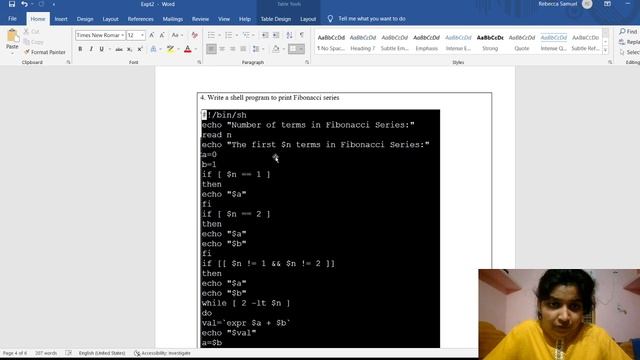This screenshot has width=640, height=360.
Task: Open the font size dropdown
Action: click(142, 36)
